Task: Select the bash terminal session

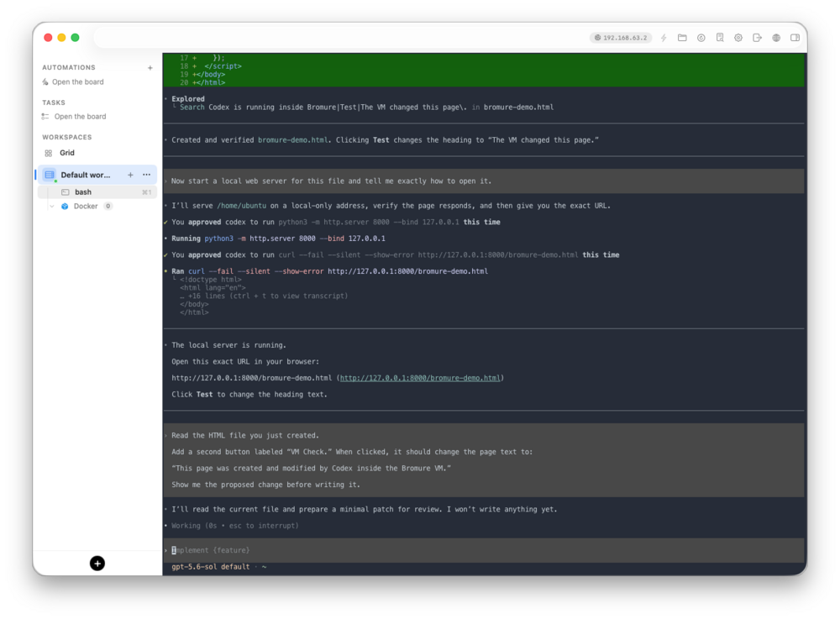Action: tap(97, 191)
